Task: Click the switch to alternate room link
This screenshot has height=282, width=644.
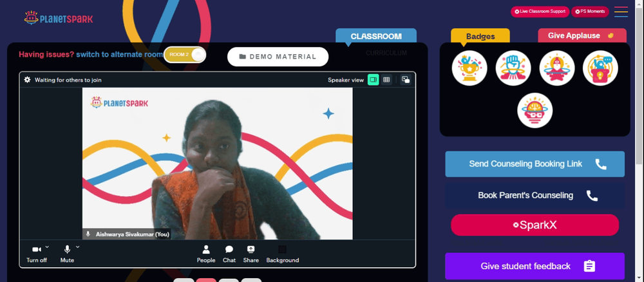Action: coord(120,54)
